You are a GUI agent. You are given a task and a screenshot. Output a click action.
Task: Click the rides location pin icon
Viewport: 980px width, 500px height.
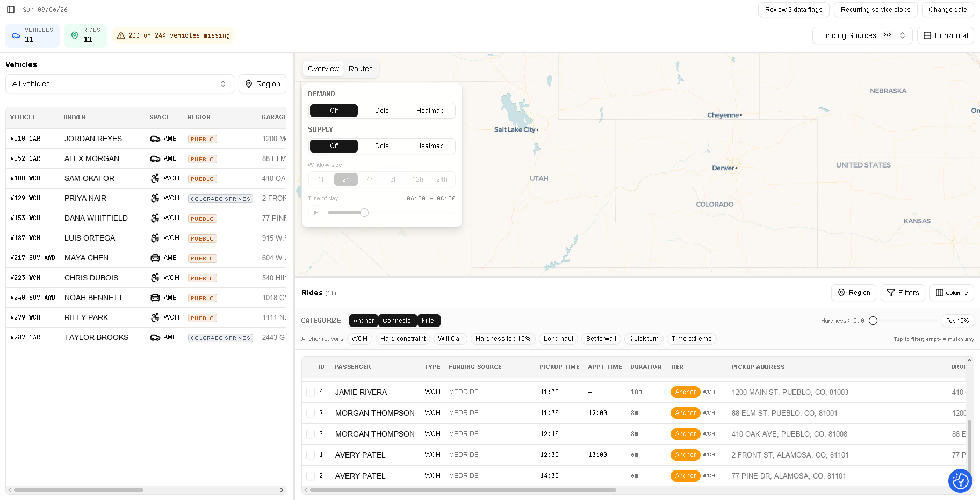click(x=75, y=35)
